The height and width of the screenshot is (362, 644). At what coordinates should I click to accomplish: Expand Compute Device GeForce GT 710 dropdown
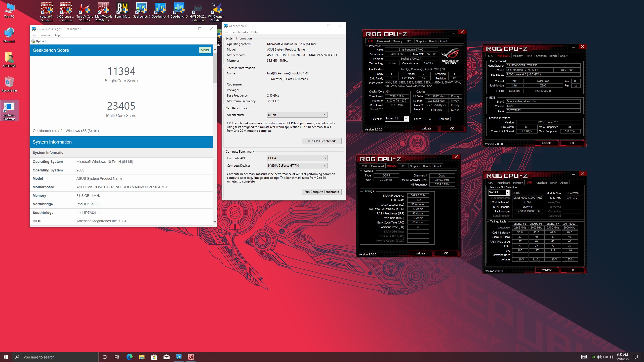[297, 166]
